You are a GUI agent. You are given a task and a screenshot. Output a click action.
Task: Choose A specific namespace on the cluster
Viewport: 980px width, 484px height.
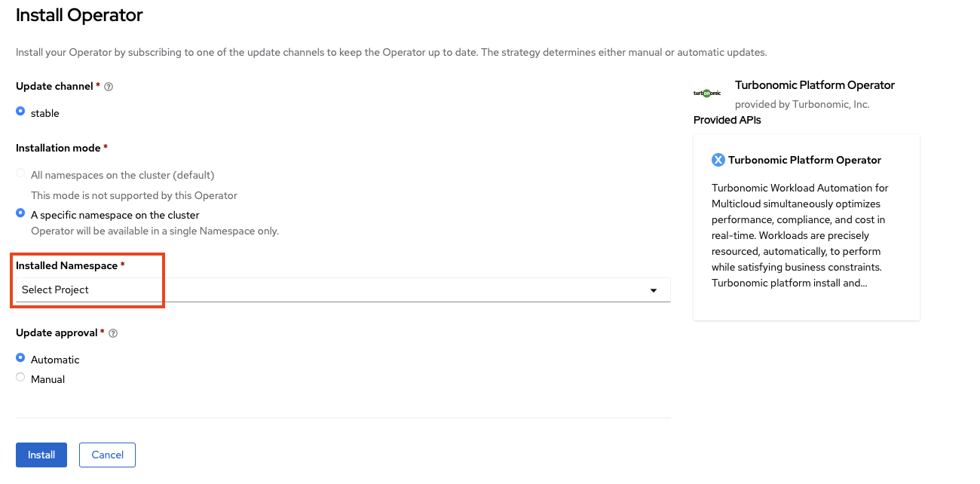20,213
